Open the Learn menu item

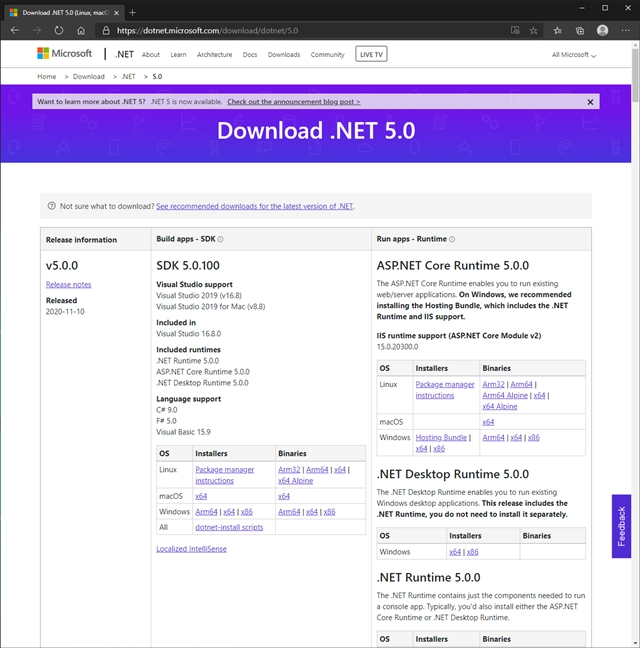[x=178, y=55]
